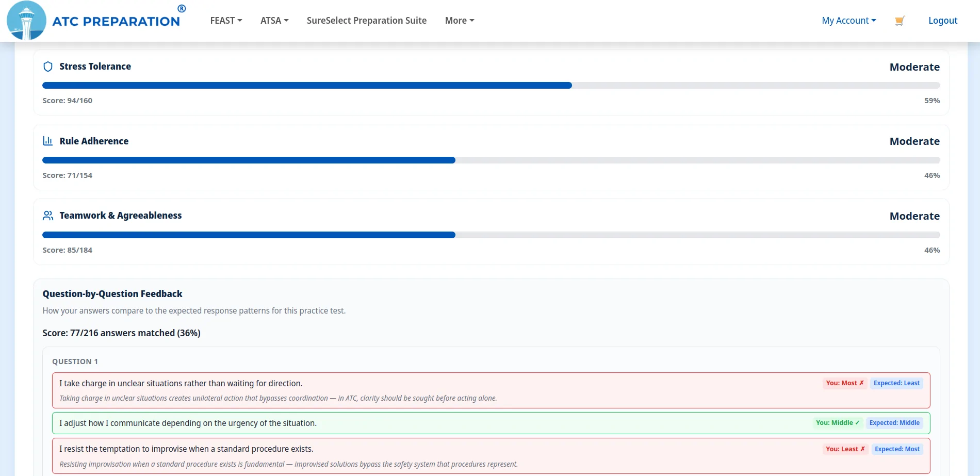Click the 59% value for Stress Tolerance

[x=932, y=101]
